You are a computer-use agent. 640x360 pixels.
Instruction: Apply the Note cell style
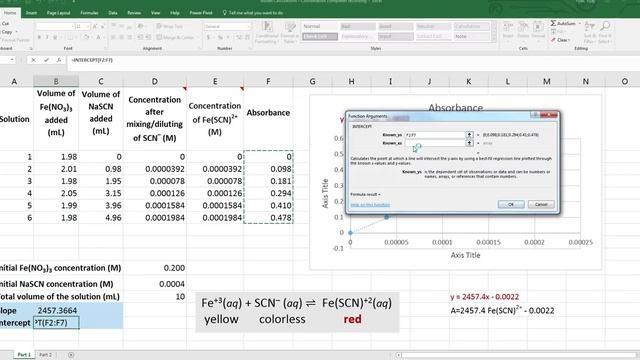tap(472, 37)
